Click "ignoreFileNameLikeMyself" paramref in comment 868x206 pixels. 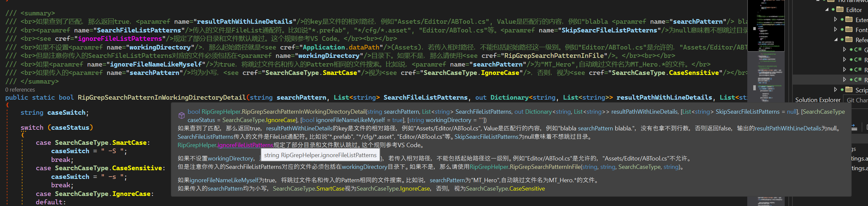pos(156,64)
